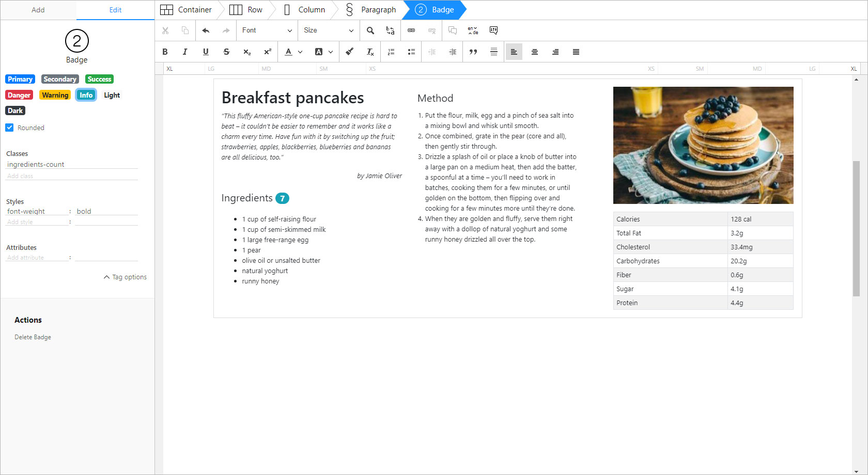Click the pancakes photo
This screenshot has height=475, width=868.
click(703, 145)
